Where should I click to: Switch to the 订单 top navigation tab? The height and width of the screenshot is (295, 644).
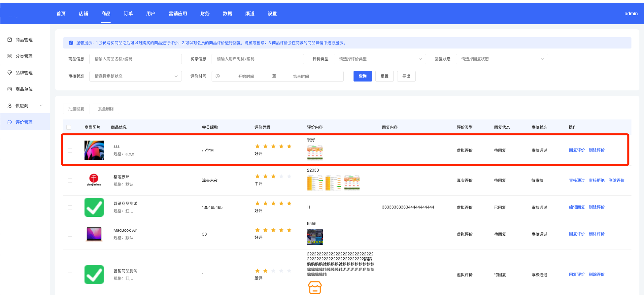pos(128,14)
